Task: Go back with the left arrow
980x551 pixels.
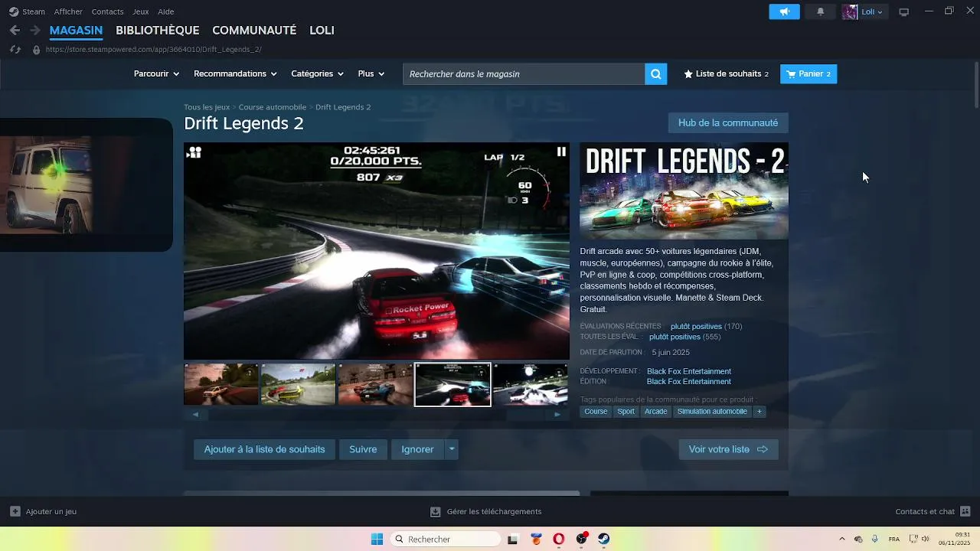Action: tap(15, 30)
